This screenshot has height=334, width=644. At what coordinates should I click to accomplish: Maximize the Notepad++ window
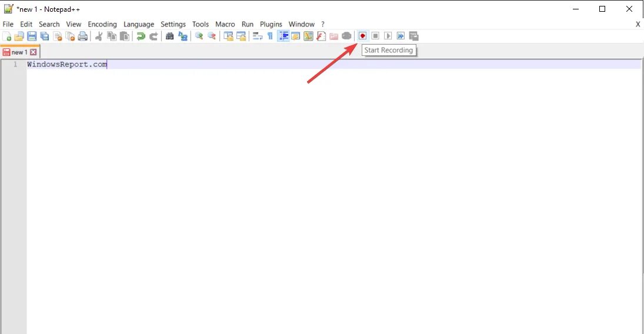[602, 9]
